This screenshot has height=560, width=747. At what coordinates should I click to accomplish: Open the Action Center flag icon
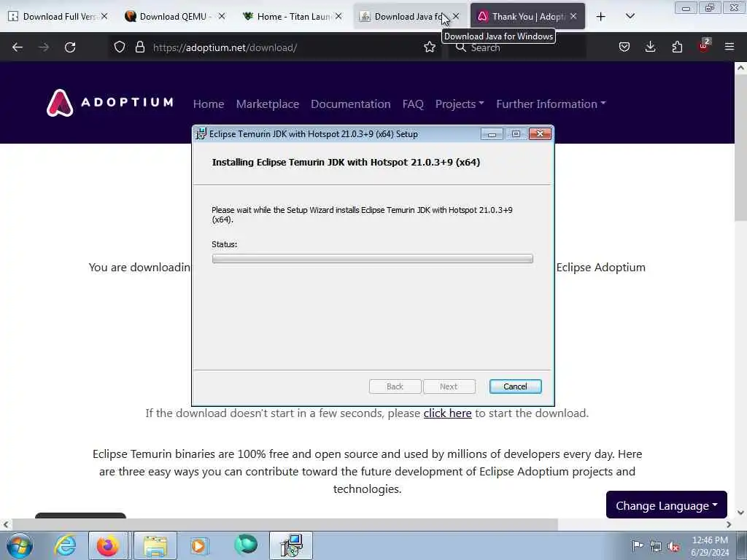pyautogui.click(x=637, y=545)
